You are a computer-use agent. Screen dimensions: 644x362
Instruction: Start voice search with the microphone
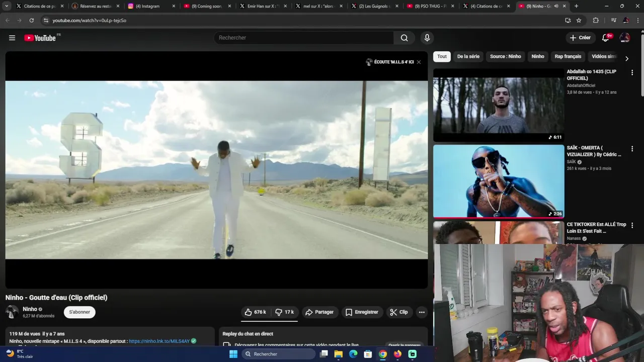click(x=427, y=38)
